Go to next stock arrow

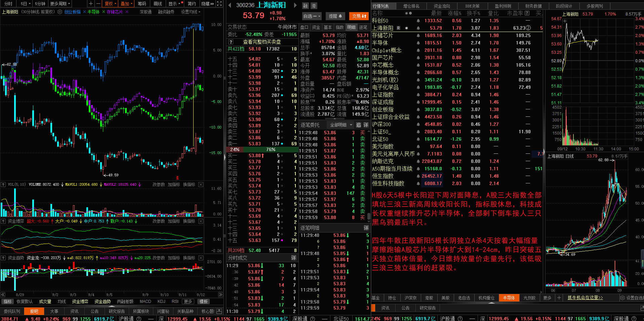(x=295, y=5)
